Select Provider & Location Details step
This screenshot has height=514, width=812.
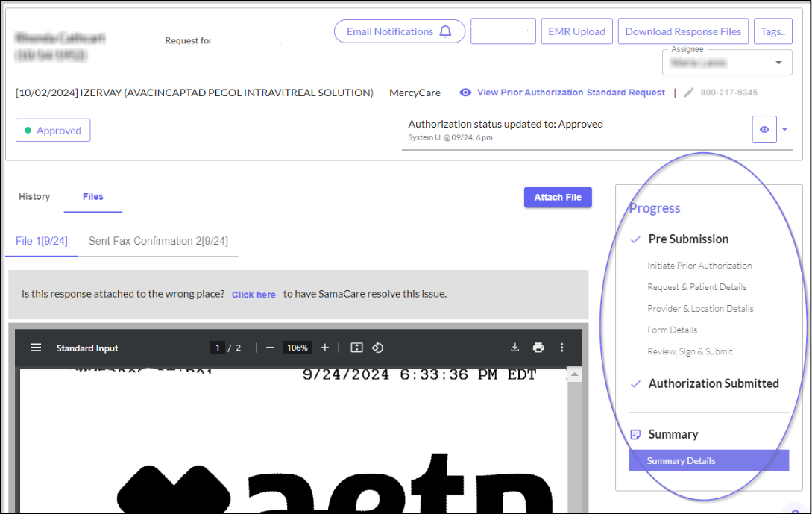coord(700,308)
